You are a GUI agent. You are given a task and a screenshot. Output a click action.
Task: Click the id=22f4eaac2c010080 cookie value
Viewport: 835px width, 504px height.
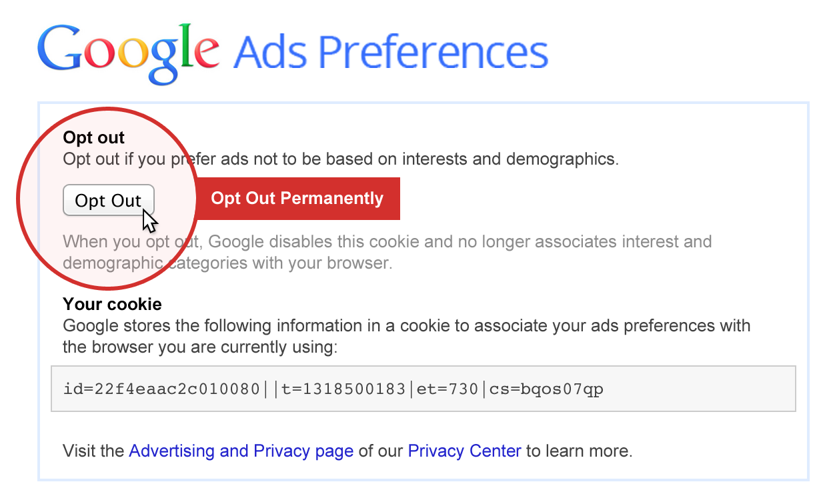pyautogui.click(x=161, y=389)
